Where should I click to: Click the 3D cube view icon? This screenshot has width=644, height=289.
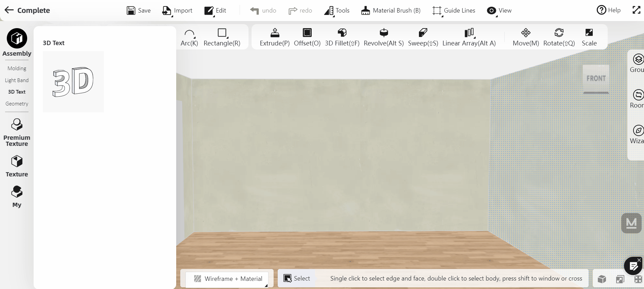[x=602, y=279]
